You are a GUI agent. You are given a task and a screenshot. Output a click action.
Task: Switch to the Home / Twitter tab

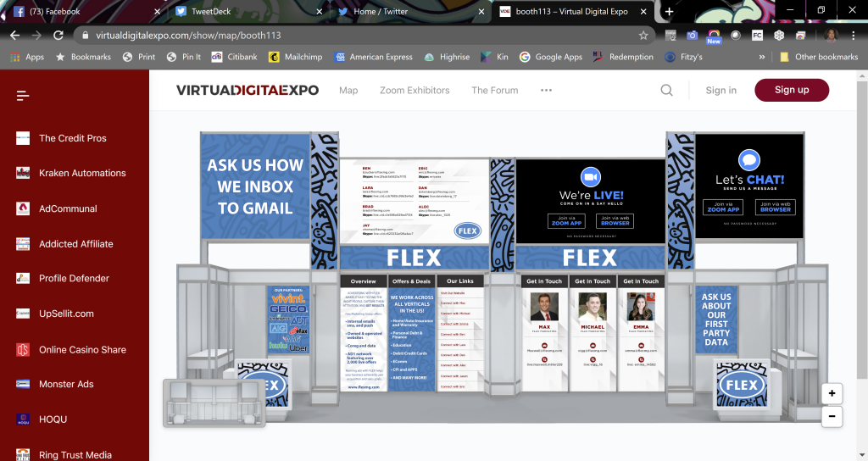click(411, 12)
